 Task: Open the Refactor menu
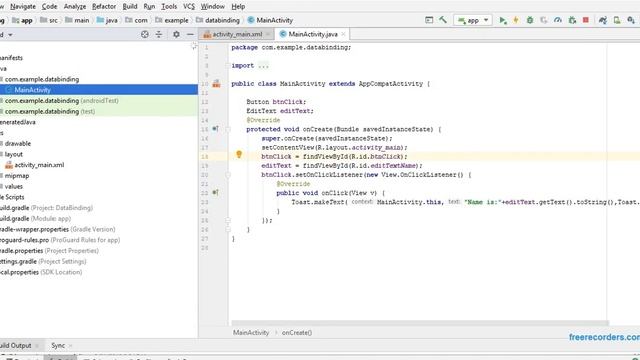point(104,7)
